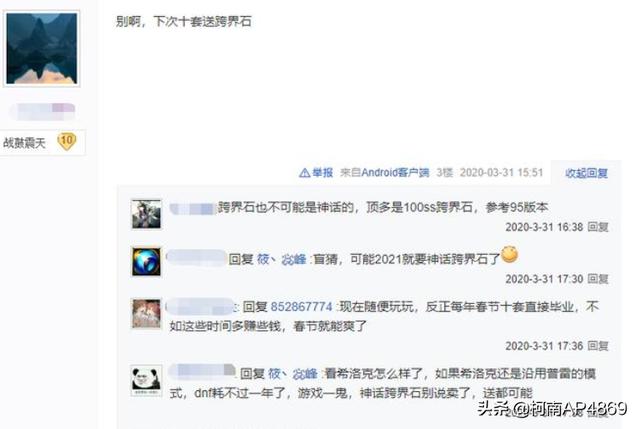Viewport: 640px width, 429px height.
Task: Click the blurred username below poster avatar
Action: (x=42, y=111)
